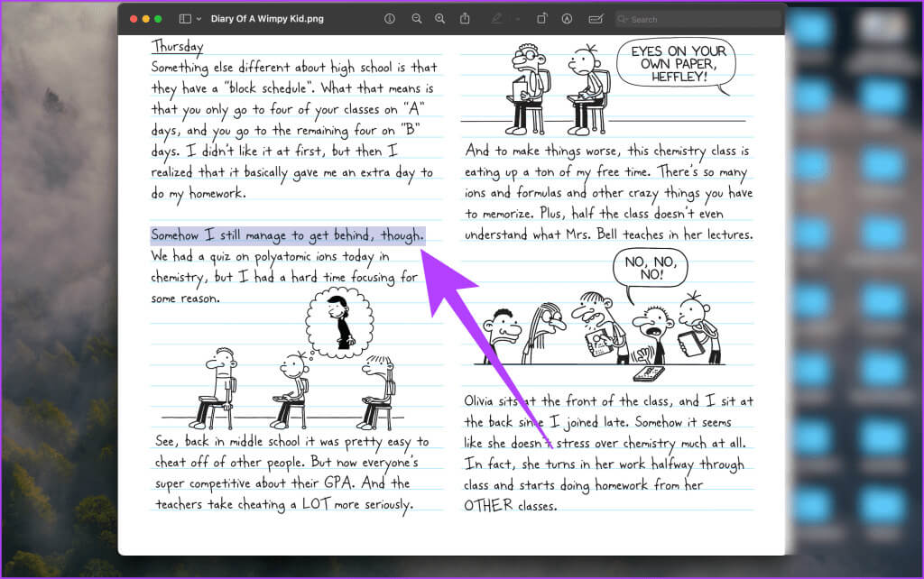Screen dimensions: 924x579
Task: Enter full screen with the green button
Action: click(158, 19)
